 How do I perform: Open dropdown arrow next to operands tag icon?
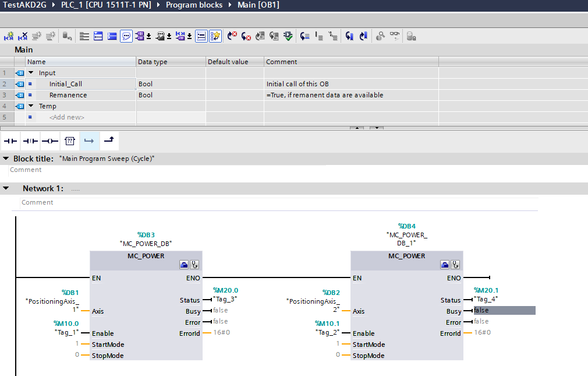pyautogui.click(x=148, y=36)
